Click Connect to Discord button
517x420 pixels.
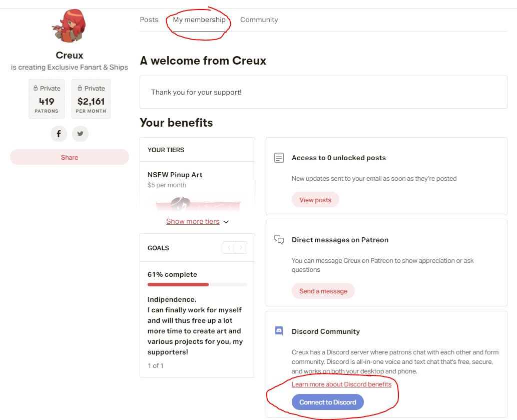(328, 402)
